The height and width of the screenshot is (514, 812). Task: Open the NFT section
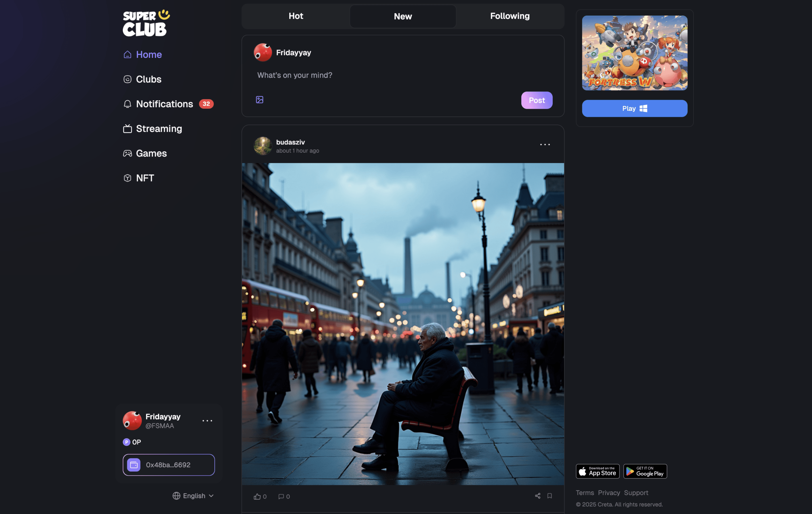pos(145,178)
